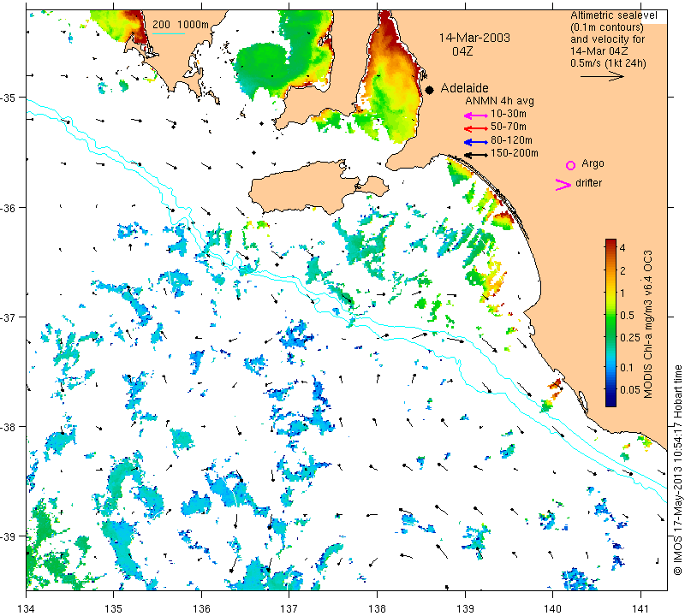Click the 80-120m depth label
The width and height of the screenshot is (685, 616).
coord(511,140)
